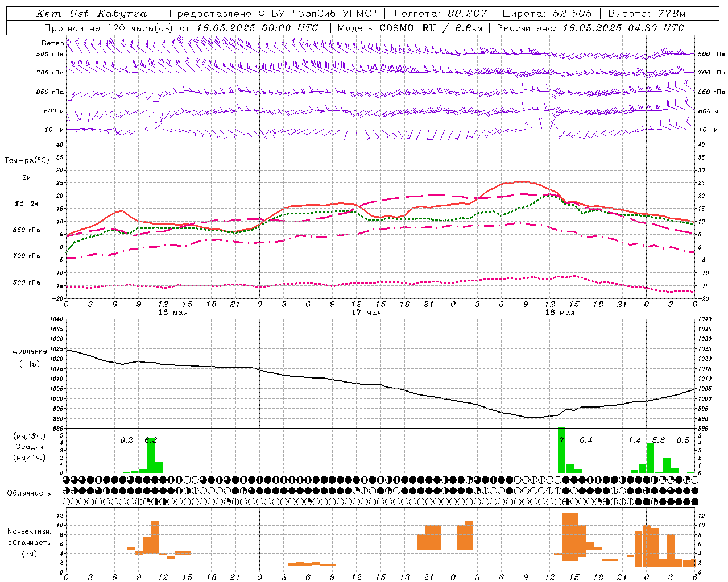Click the Рассчитано: 16.05.2025 04:39 UTC timestamp
This screenshot has height=582, width=728.
pos(591,28)
